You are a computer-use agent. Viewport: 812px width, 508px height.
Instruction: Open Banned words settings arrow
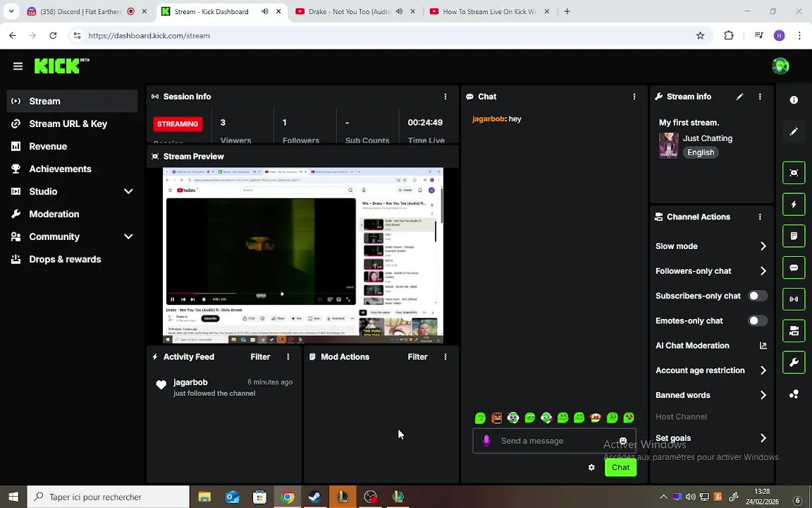tap(763, 395)
